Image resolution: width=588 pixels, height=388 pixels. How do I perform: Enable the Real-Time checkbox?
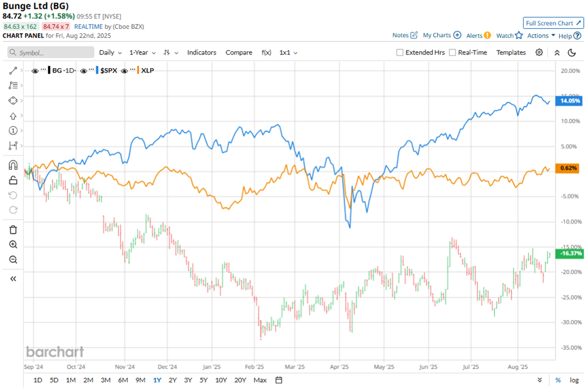click(x=452, y=52)
